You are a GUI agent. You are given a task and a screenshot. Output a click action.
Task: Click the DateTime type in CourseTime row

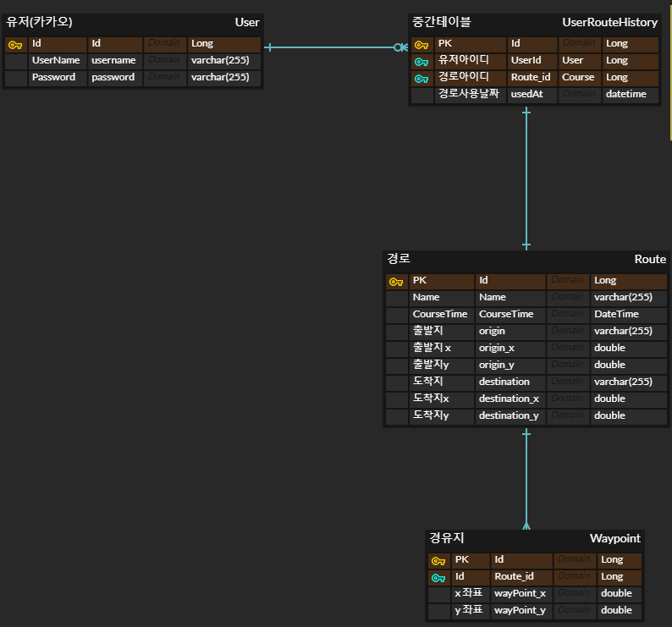[x=629, y=316]
